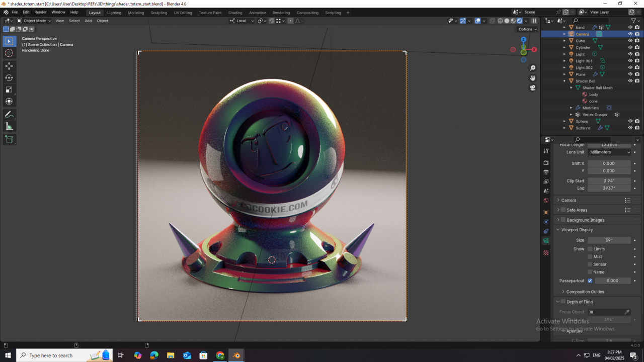Toggle snapping magnet in header
This screenshot has width=644, height=362.
[271, 21]
